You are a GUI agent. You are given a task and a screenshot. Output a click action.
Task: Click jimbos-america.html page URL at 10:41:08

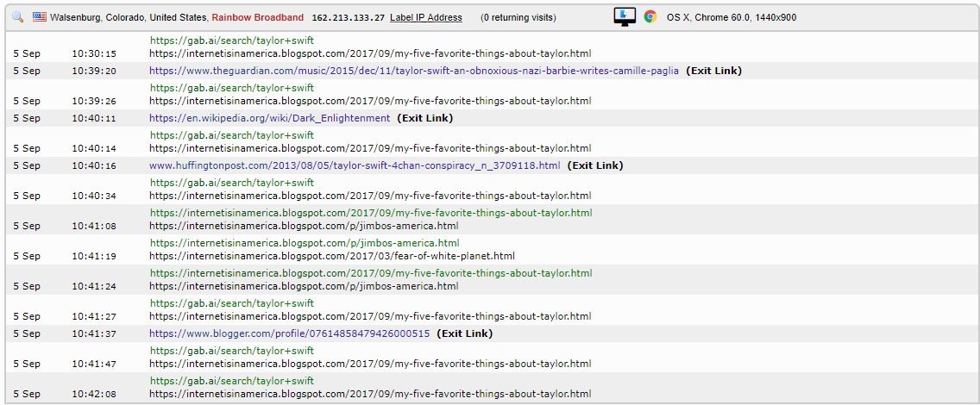point(304,226)
